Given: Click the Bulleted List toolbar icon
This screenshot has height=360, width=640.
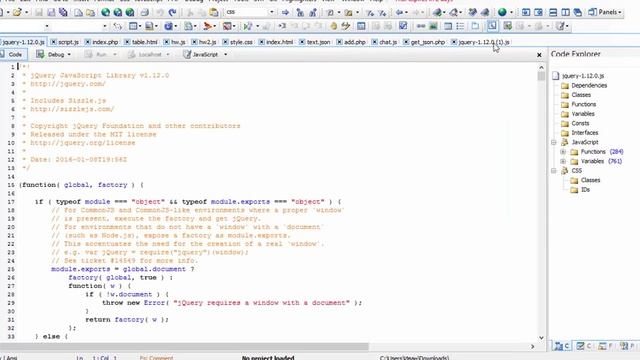Looking at the screenshot, I should click(x=460, y=26).
